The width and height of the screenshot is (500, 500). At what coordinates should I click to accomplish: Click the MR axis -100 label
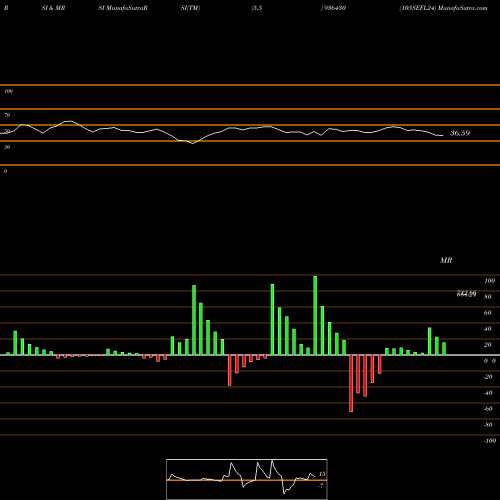pos(490,441)
